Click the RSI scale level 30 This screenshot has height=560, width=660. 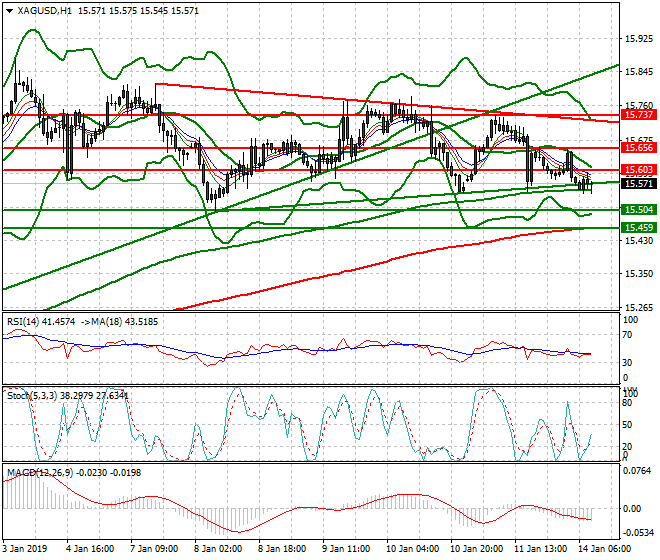coord(627,363)
